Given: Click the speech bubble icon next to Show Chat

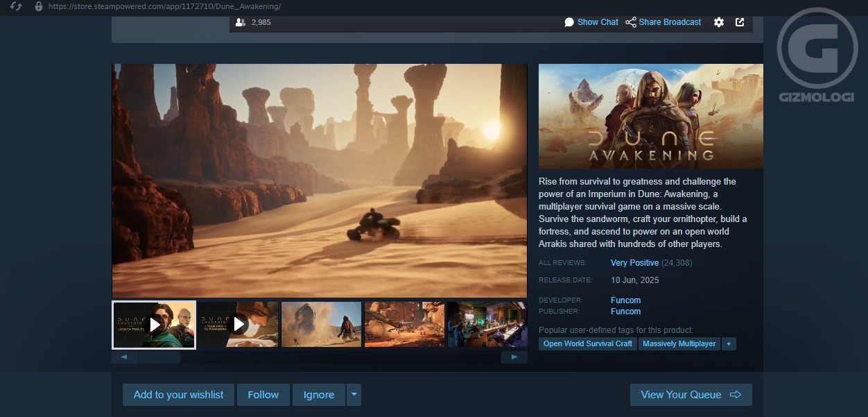Looking at the screenshot, I should pos(569,22).
